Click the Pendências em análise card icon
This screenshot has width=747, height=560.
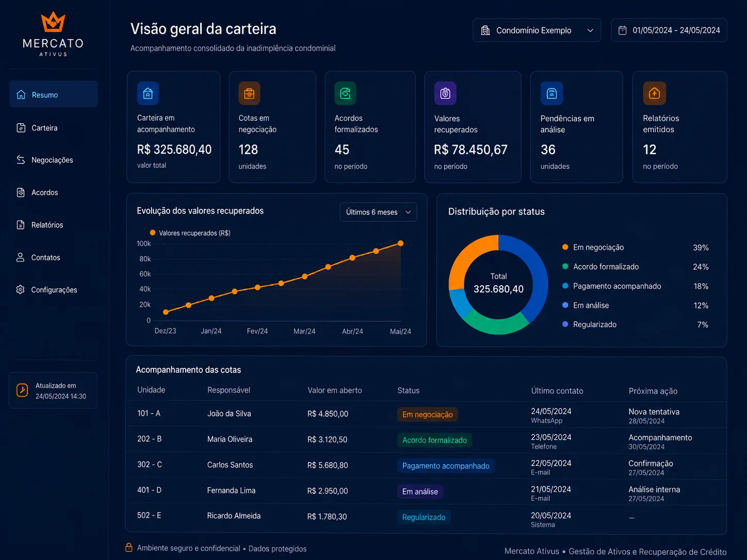tap(551, 93)
